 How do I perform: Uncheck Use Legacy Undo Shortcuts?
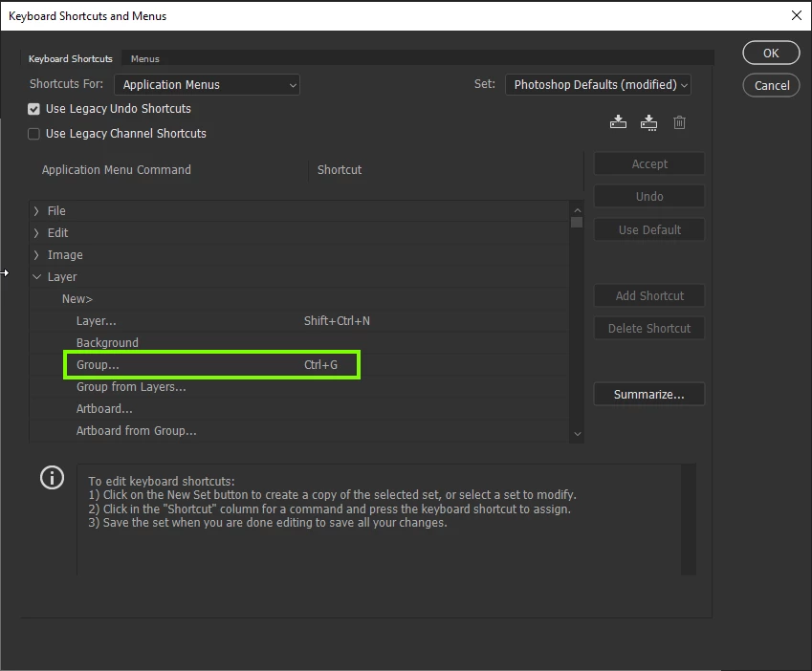(33, 109)
